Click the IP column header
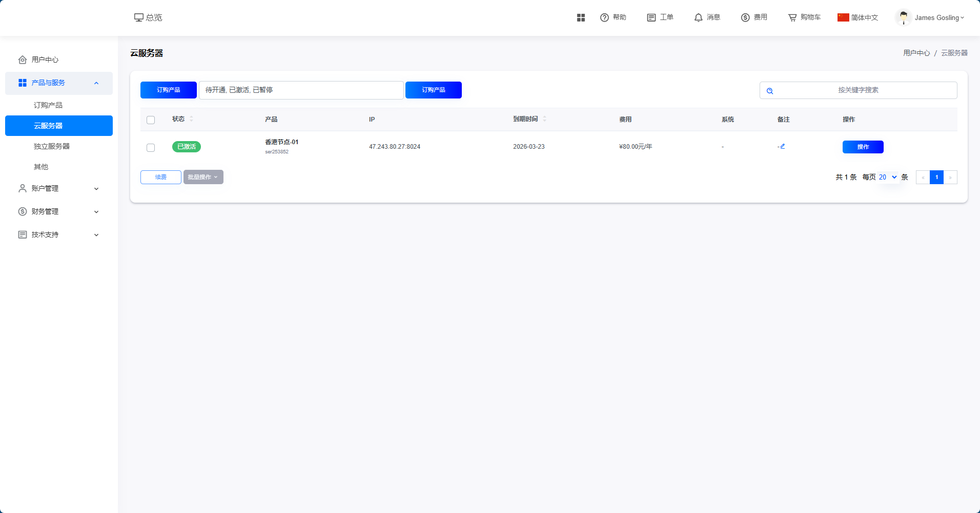Image resolution: width=980 pixels, height=513 pixels. pos(372,120)
